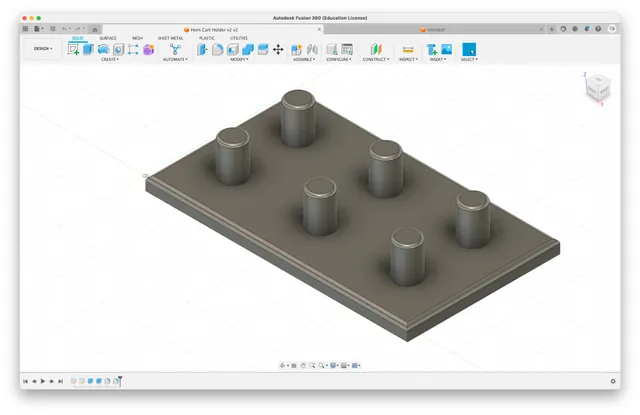This screenshot has width=640, height=415.
Task: Open the DESIGN workspace dropdown
Action: pyautogui.click(x=43, y=49)
